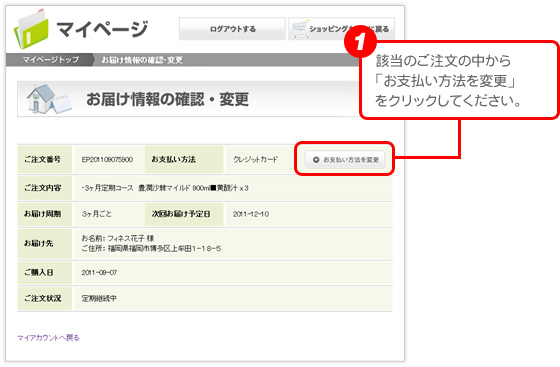
Task: Click the お届け情報の確認・変更 page heading
Action: (167, 99)
